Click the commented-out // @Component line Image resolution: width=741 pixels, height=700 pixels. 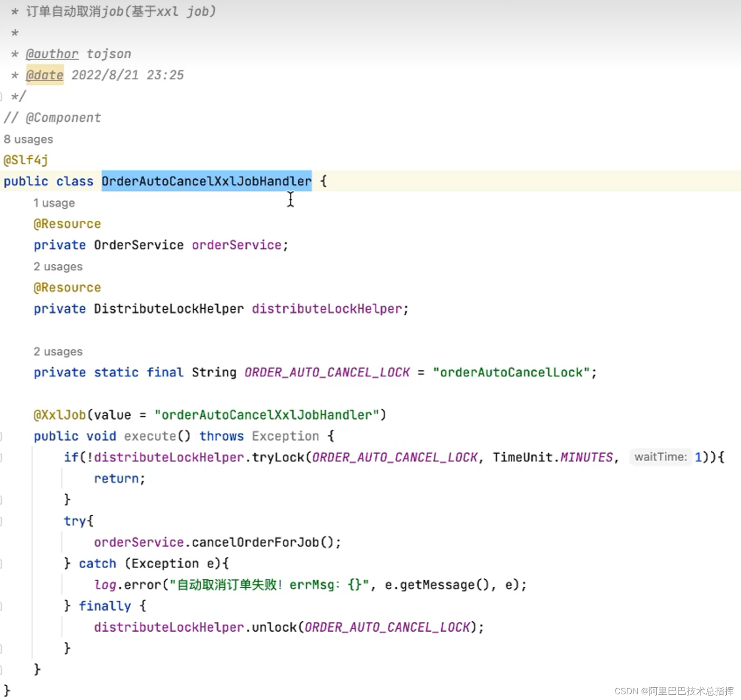pyautogui.click(x=52, y=118)
